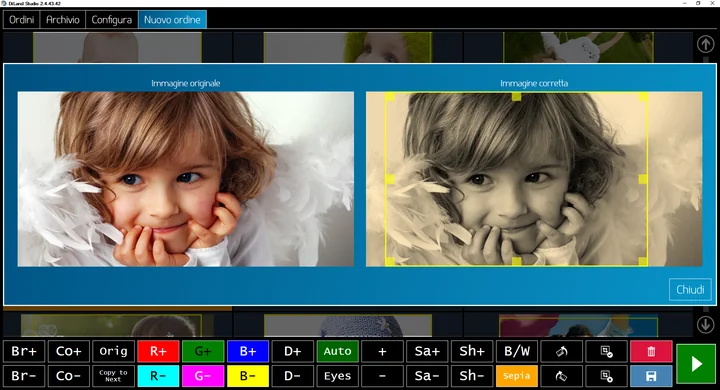The width and height of the screenshot is (720, 390).
Task: Click the bottom-right yellow crop corner handle
Action: coord(643,261)
